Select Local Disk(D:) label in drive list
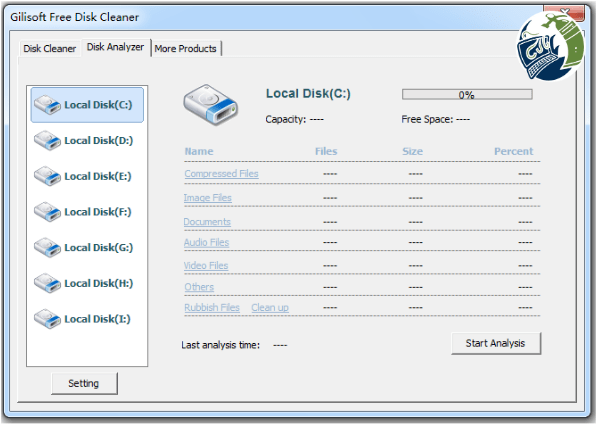Screen dimensions: 596x424 pos(98,141)
